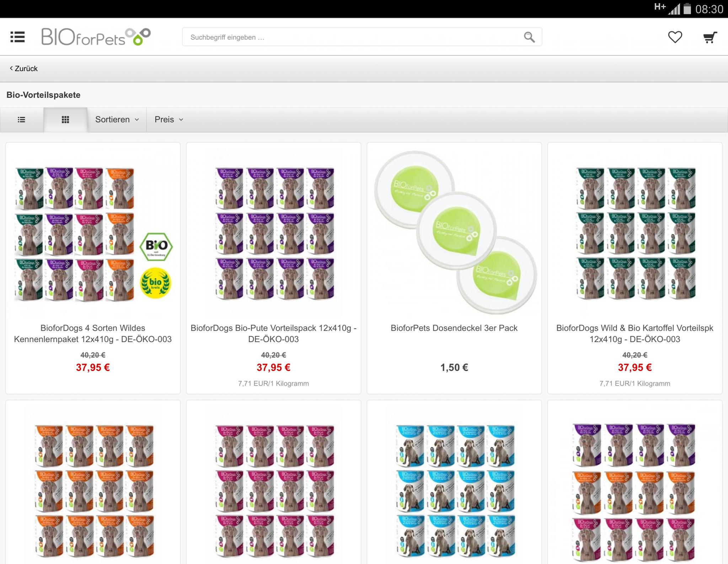The width and height of the screenshot is (728, 564).
Task: Open BioforDogs Bio-Pute Vorteilspack product title
Action: (x=273, y=334)
